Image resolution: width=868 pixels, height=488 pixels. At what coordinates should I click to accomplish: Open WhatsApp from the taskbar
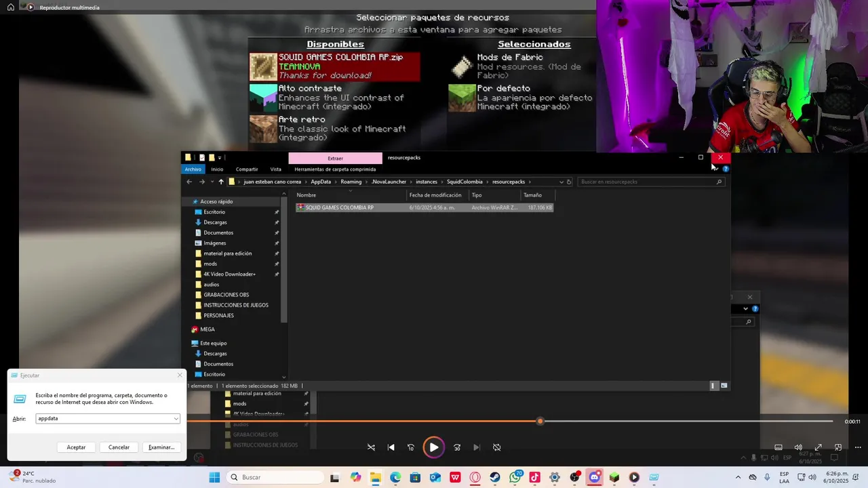[515, 477]
